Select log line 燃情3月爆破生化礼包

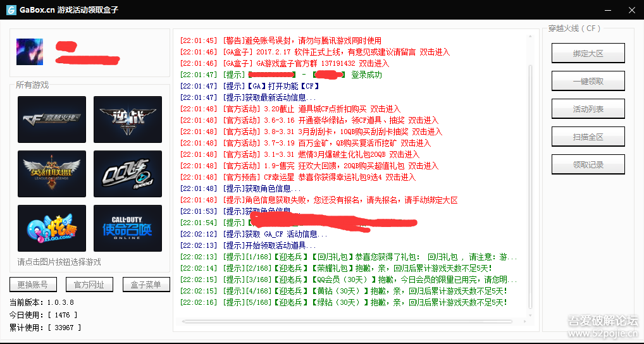[x=299, y=155]
